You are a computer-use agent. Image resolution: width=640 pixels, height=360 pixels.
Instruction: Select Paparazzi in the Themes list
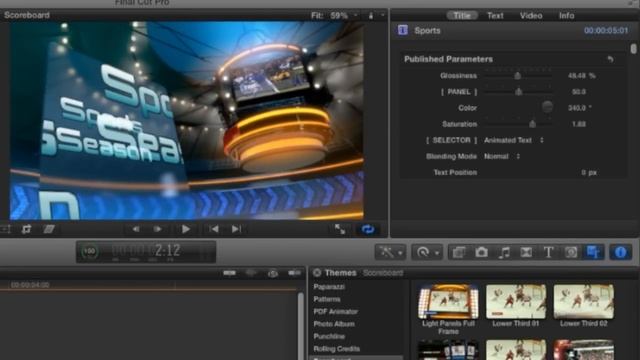(x=329, y=287)
